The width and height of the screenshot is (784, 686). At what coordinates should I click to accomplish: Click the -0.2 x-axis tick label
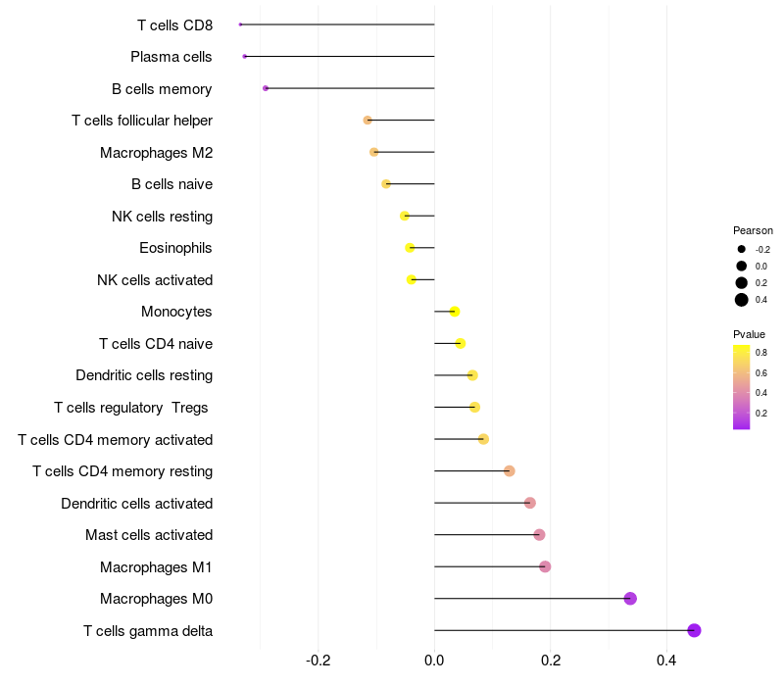tap(318, 660)
